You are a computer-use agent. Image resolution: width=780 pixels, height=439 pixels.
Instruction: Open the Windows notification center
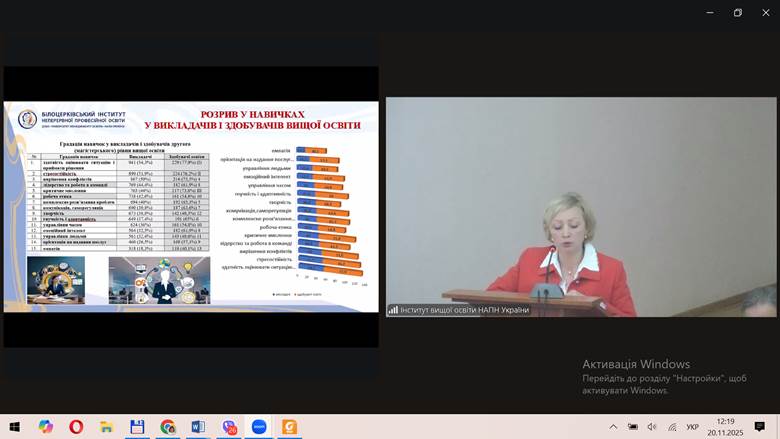[761, 427]
